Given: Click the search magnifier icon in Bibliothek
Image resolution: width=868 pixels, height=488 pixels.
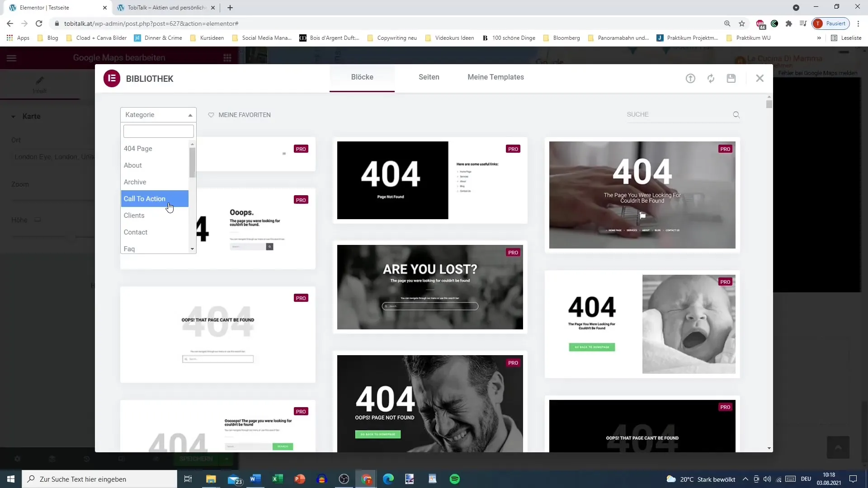Looking at the screenshot, I should pos(736,115).
